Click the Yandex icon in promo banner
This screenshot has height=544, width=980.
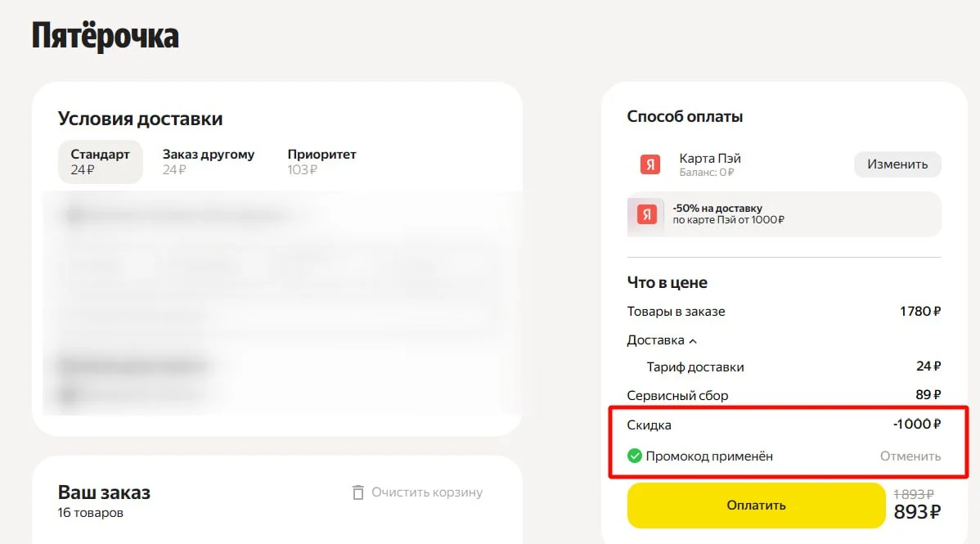coord(646,214)
